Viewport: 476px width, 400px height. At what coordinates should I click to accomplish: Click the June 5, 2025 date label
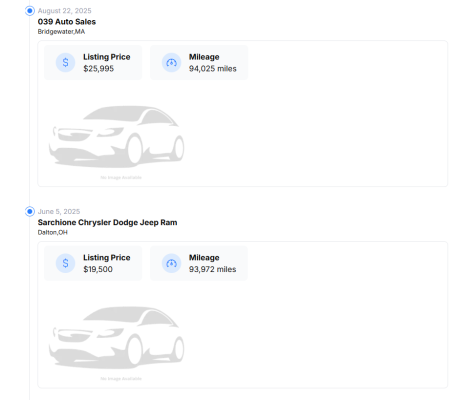[x=59, y=211]
